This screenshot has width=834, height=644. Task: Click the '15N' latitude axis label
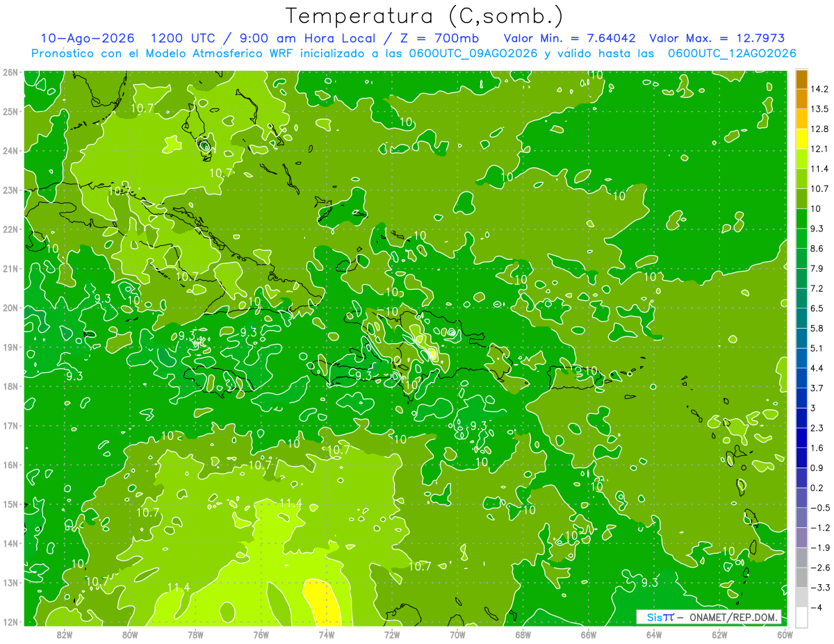[x=10, y=504]
